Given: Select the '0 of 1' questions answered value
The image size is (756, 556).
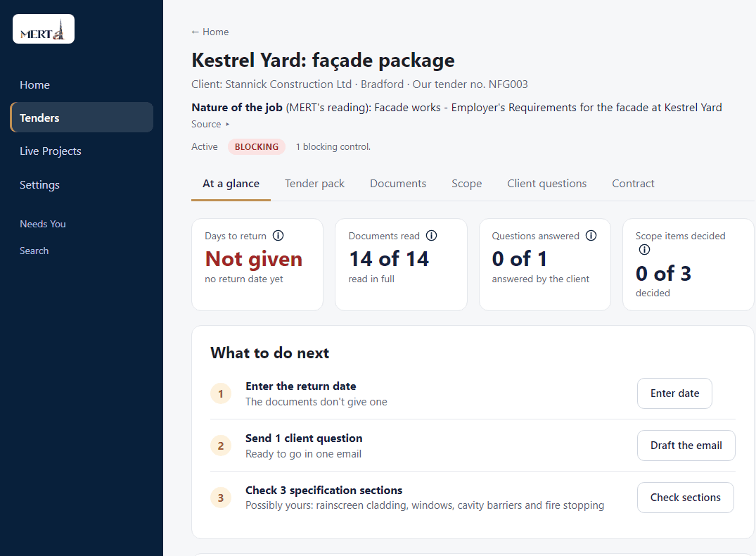Looking at the screenshot, I should (519, 259).
